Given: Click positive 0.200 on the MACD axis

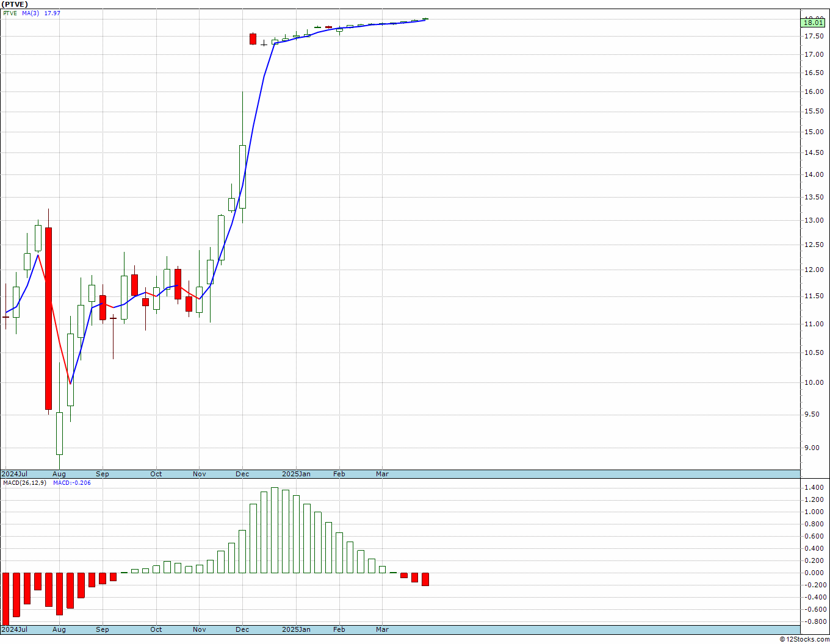Looking at the screenshot, I should tap(815, 561).
